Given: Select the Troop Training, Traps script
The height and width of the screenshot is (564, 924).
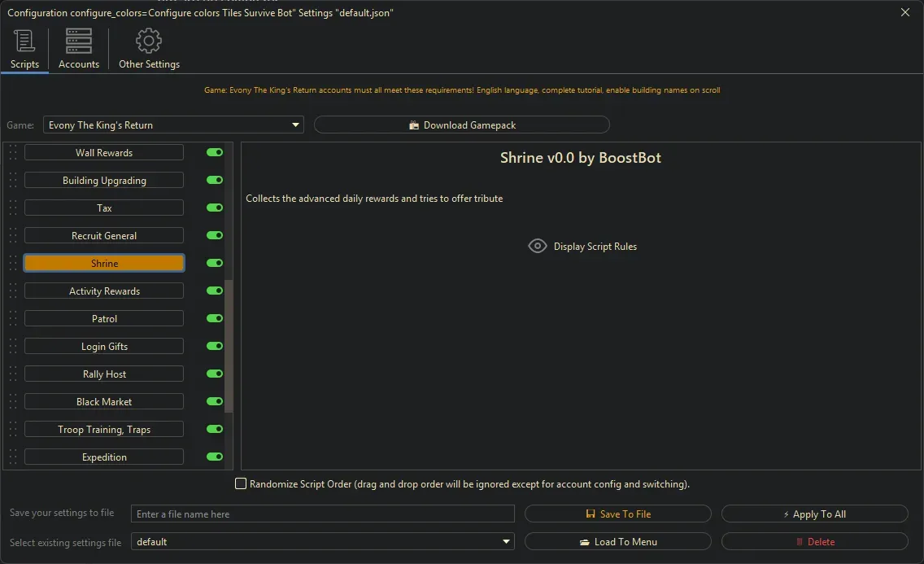Looking at the screenshot, I should [x=104, y=430].
